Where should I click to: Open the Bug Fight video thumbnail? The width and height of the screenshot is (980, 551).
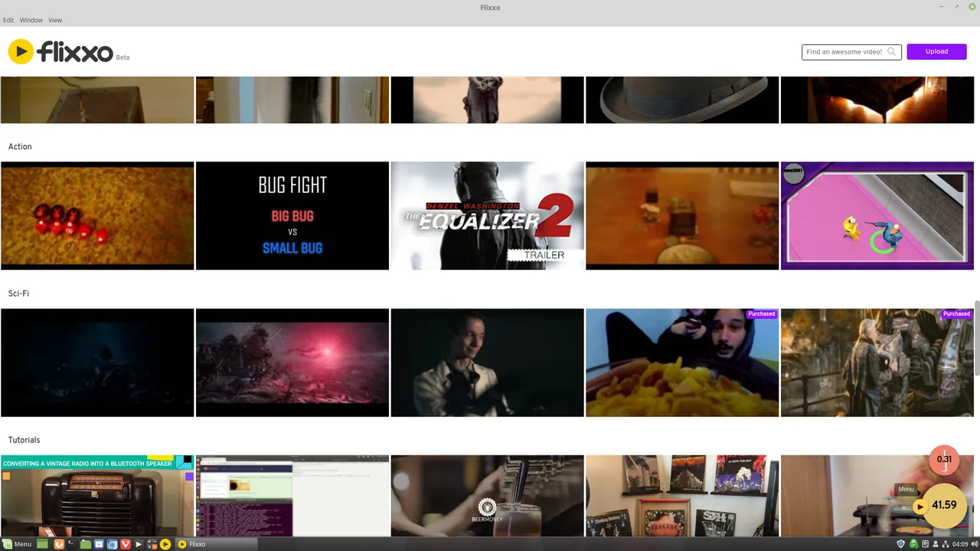(x=292, y=216)
